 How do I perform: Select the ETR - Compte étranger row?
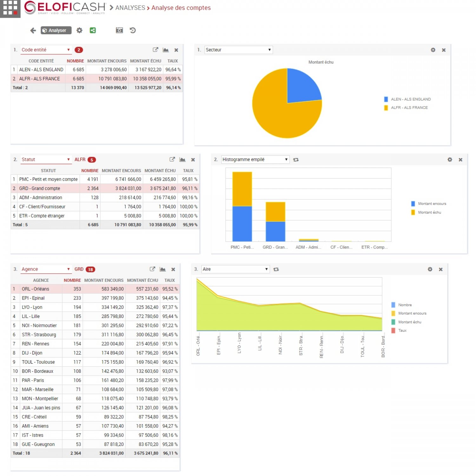[105, 216]
